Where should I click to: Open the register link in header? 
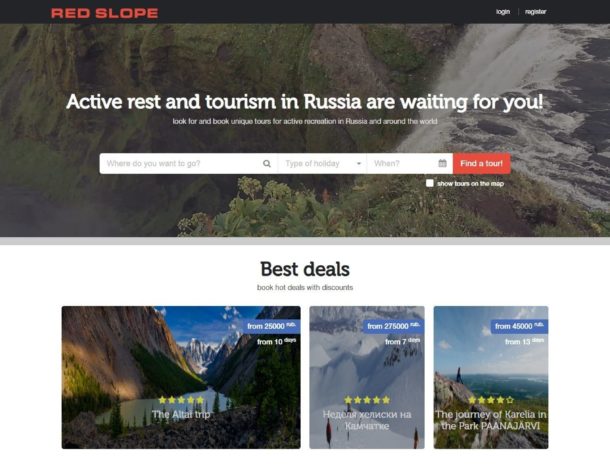[535, 12]
